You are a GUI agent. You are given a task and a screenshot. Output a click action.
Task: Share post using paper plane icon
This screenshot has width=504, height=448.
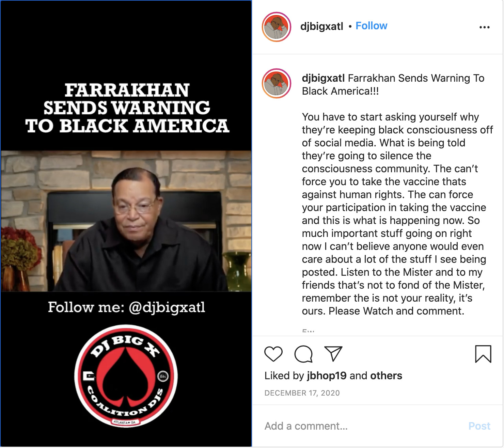(333, 354)
